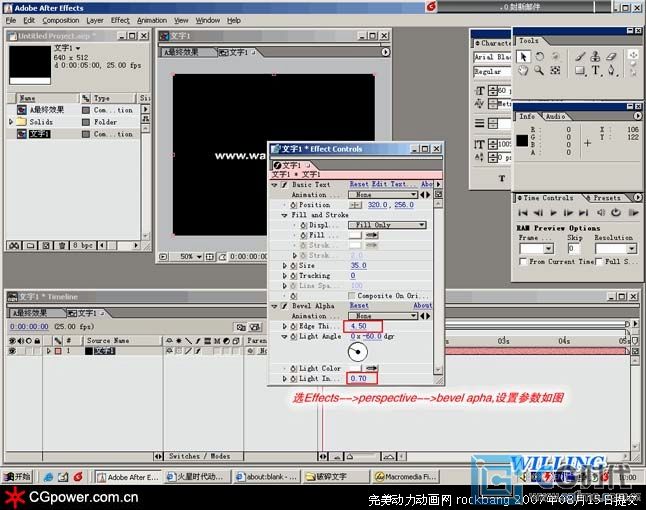The height and width of the screenshot is (510, 646).
Task: Select the Type tool in Tools
Action: click(x=596, y=70)
